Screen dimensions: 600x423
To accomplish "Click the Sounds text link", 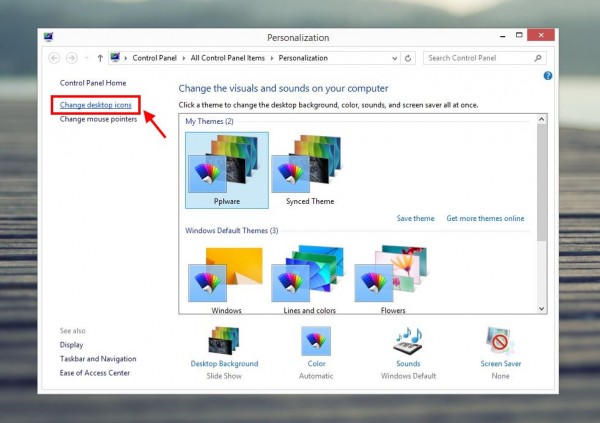I will pos(408,364).
